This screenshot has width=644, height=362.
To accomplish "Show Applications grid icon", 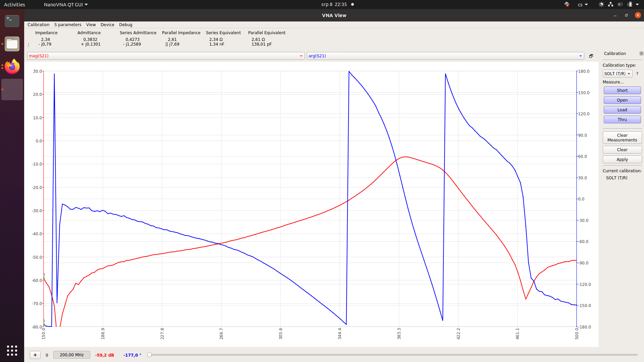I will click(12, 351).
